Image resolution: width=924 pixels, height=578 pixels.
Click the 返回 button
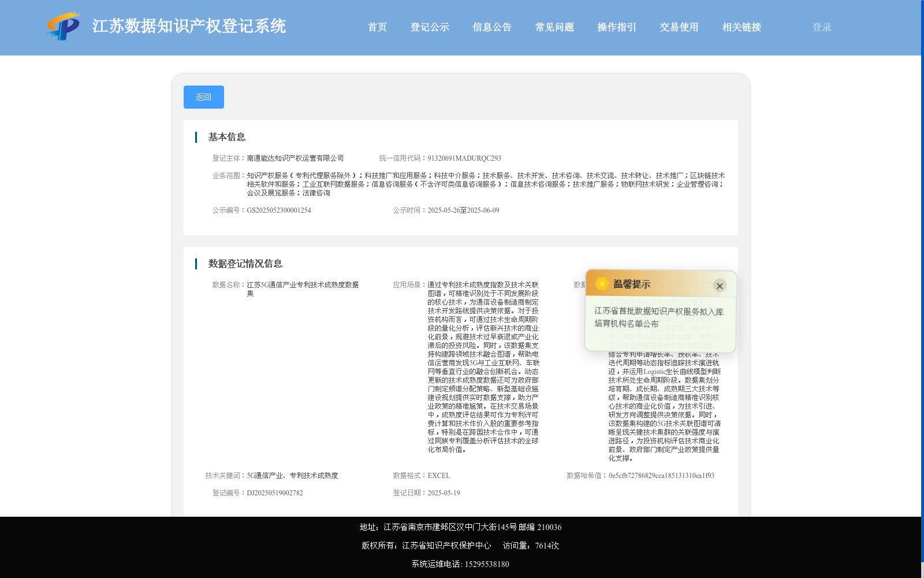pos(204,97)
